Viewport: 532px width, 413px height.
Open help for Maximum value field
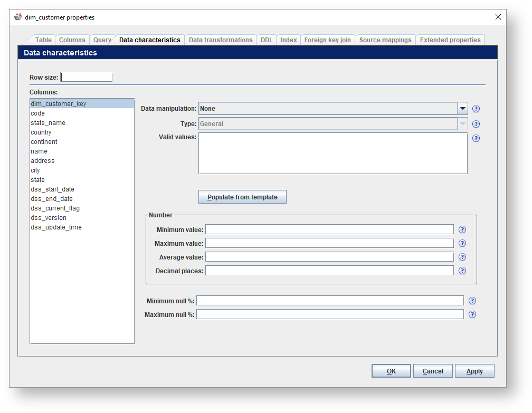coord(462,243)
